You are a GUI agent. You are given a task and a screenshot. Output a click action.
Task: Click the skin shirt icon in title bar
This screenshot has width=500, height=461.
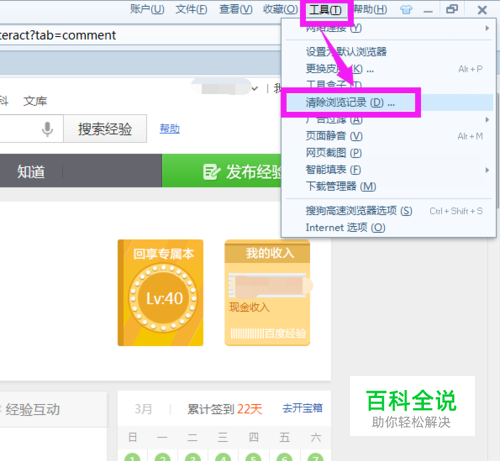tap(406, 10)
